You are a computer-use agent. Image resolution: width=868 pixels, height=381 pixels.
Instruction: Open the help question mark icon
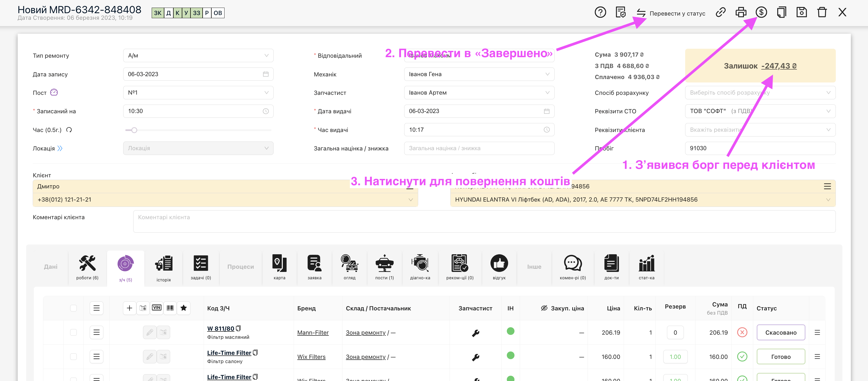600,12
